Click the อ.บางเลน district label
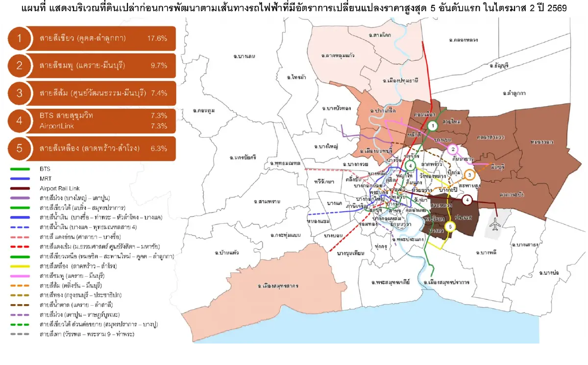This screenshot has height=365, width=588. pos(244,57)
